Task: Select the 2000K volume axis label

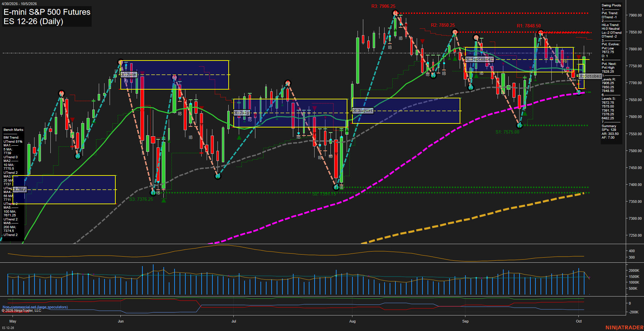Action: coord(634,270)
